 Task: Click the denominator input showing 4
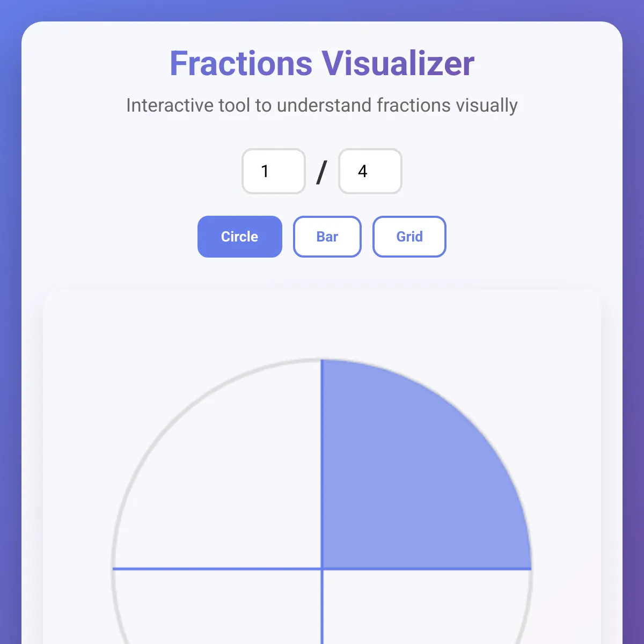(370, 171)
